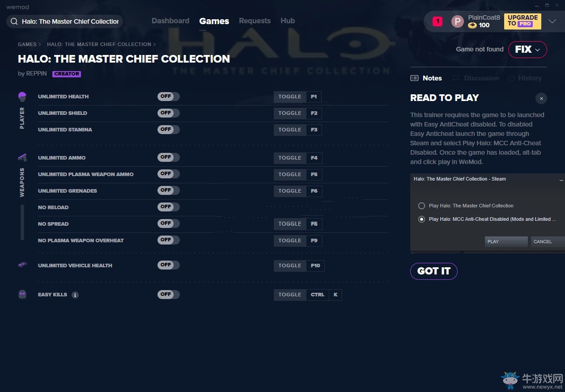Click the Weapons gun category icon
565x392 pixels.
click(x=22, y=157)
